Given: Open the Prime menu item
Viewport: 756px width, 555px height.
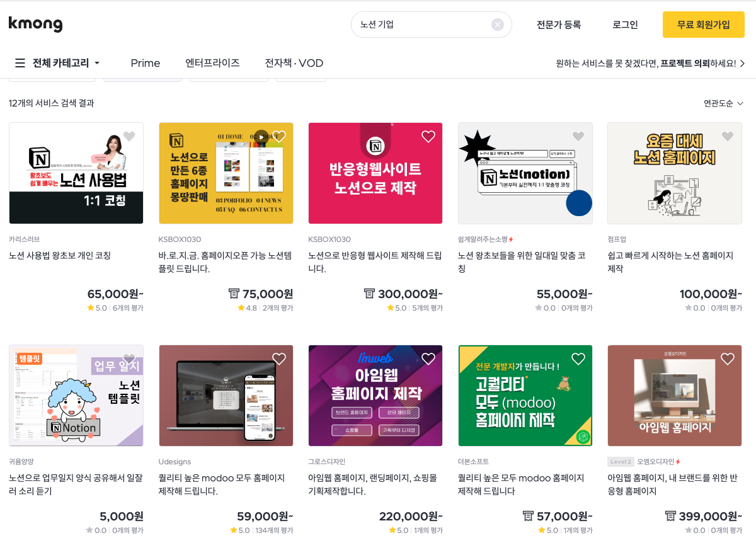Looking at the screenshot, I should coord(146,63).
